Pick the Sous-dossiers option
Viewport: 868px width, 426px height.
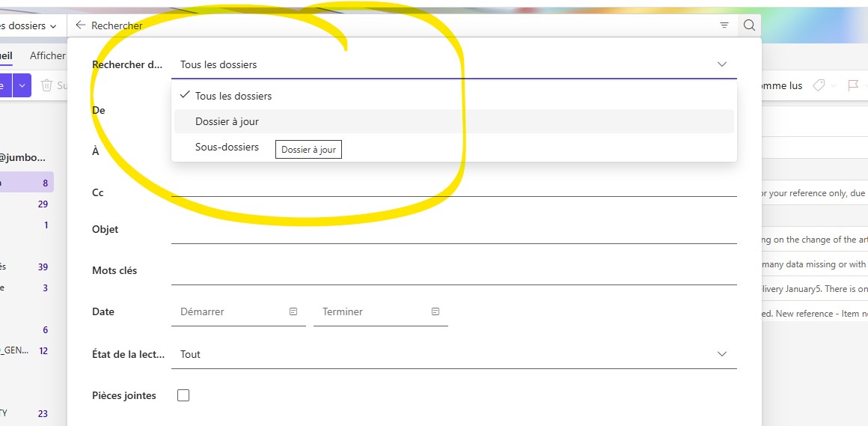tap(454, 147)
